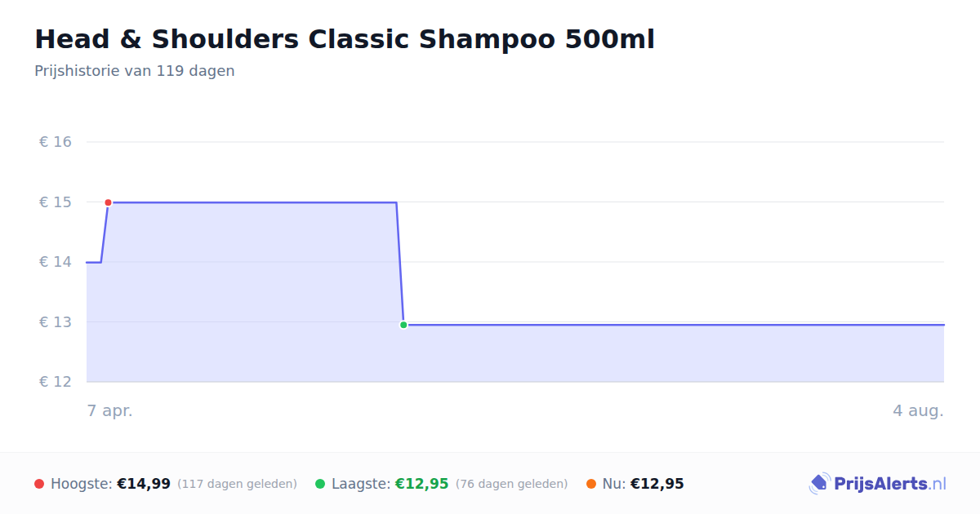Click the Prijshistorie van 119 dagen subtitle

[135, 71]
